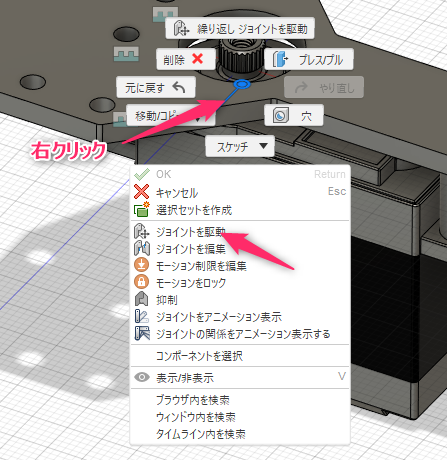Select the blue joint origin circle marker
This screenshot has width=447, height=460.
242,84
